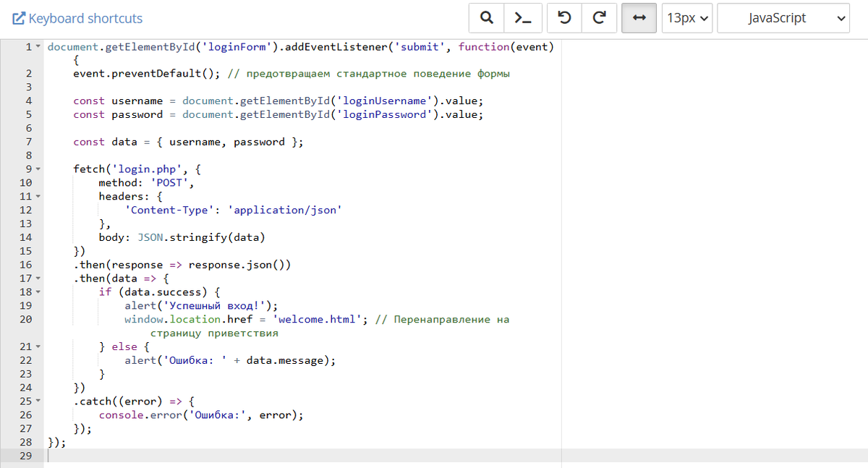This screenshot has height=468, width=868.
Task: Collapse the .then(data) block on line 17
Action: (x=38, y=278)
